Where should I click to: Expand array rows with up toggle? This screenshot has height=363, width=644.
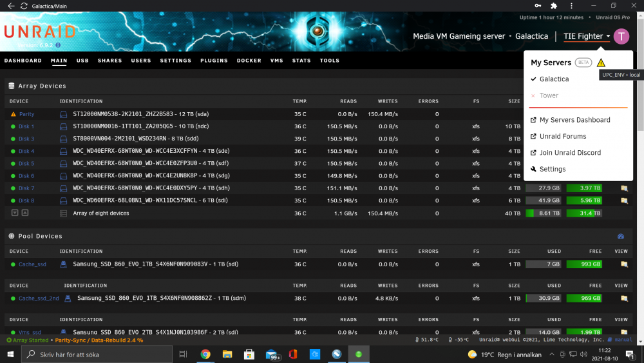click(x=24, y=213)
